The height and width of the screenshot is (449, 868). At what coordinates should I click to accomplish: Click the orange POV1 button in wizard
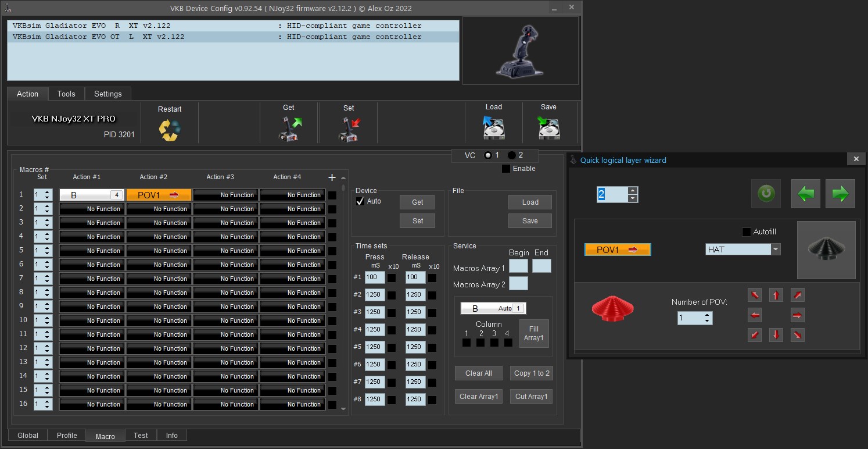[618, 250]
